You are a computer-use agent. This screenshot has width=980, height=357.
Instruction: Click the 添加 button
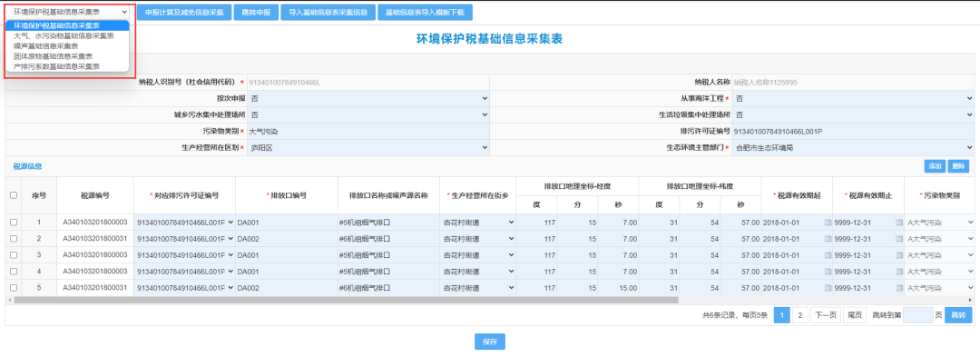935,165
